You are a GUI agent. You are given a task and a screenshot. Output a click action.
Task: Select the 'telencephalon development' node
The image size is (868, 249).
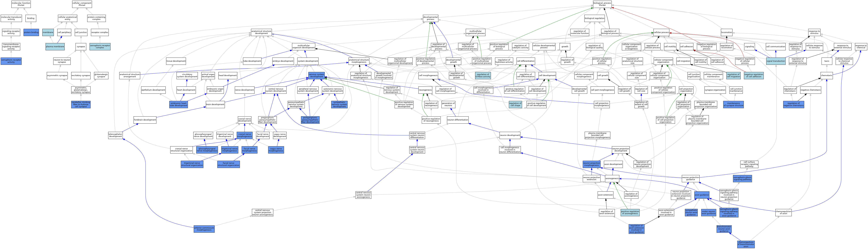point(116,135)
